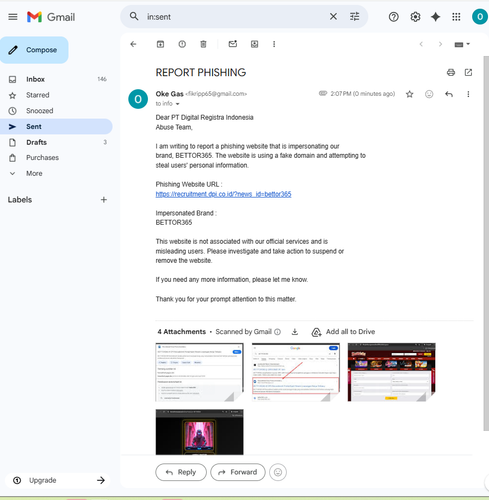Delete this email with trash icon
Image resolution: width=489 pixels, height=500 pixels.
(x=203, y=44)
